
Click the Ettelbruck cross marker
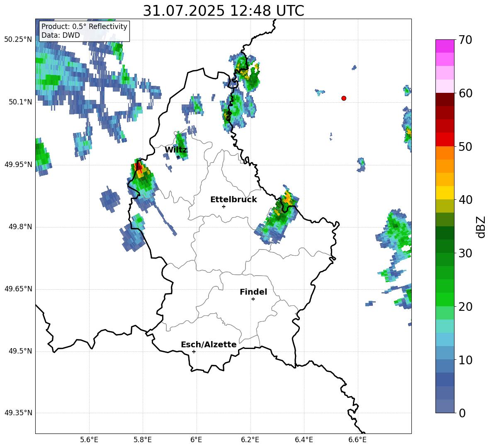pyautogui.click(x=224, y=206)
